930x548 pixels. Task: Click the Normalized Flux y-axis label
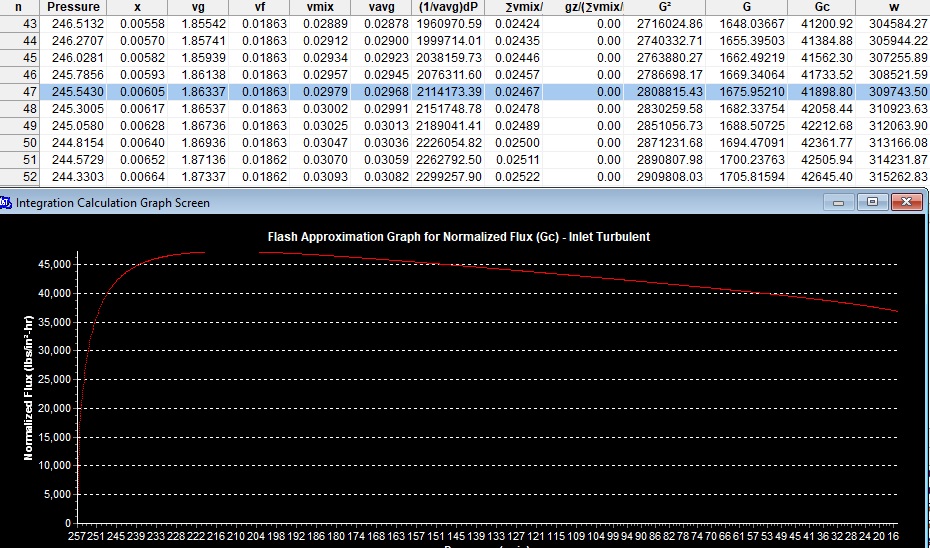point(28,388)
